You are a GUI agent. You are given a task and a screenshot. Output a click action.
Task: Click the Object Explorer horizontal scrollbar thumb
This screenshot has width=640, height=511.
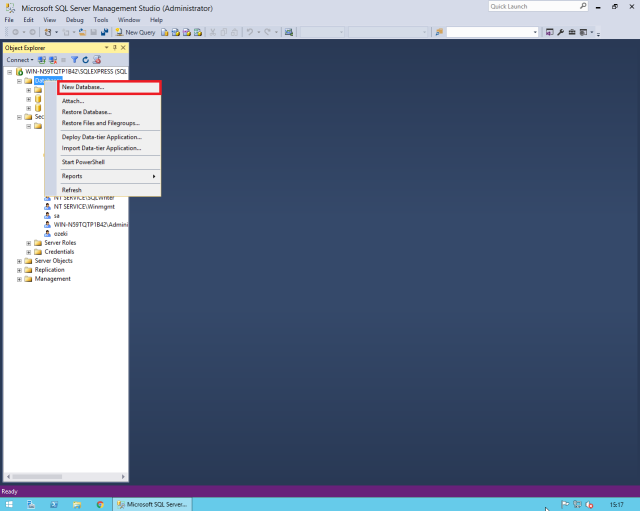37,477
